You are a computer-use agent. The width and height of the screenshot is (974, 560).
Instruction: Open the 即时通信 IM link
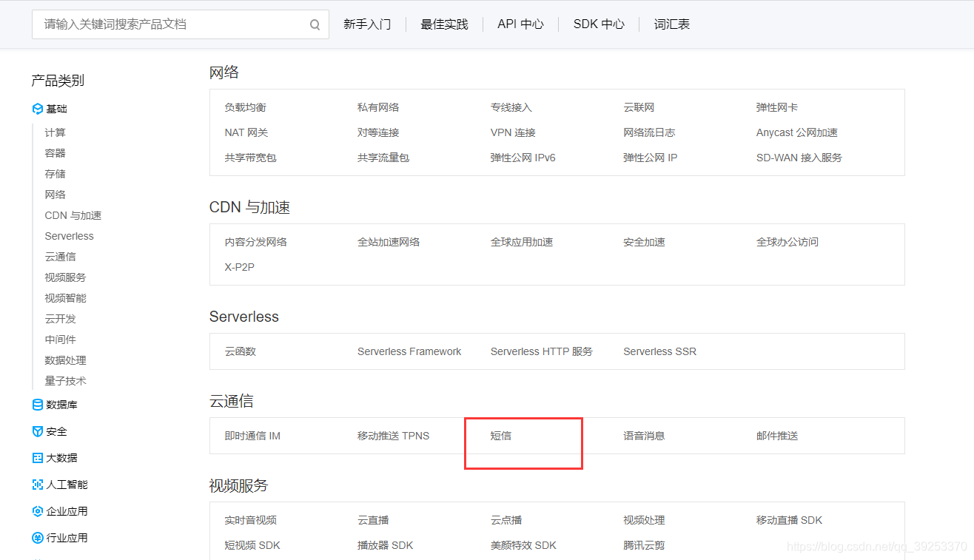point(252,436)
